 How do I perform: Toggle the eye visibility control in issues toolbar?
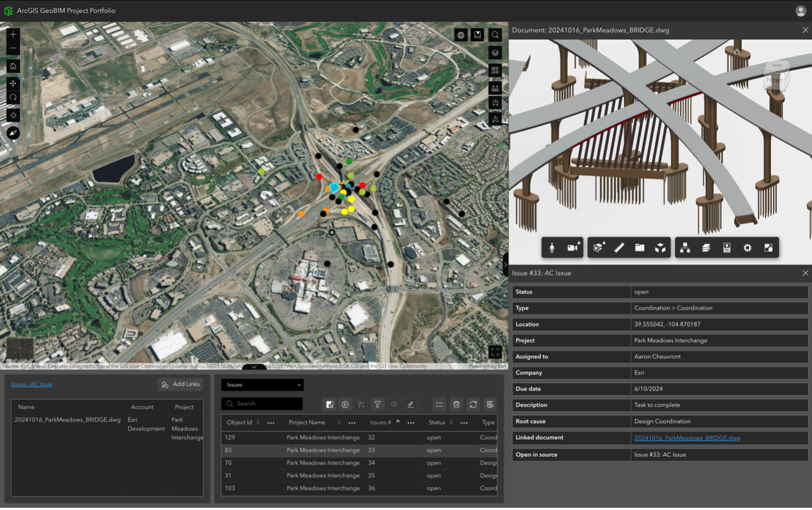pyautogui.click(x=489, y=404)
